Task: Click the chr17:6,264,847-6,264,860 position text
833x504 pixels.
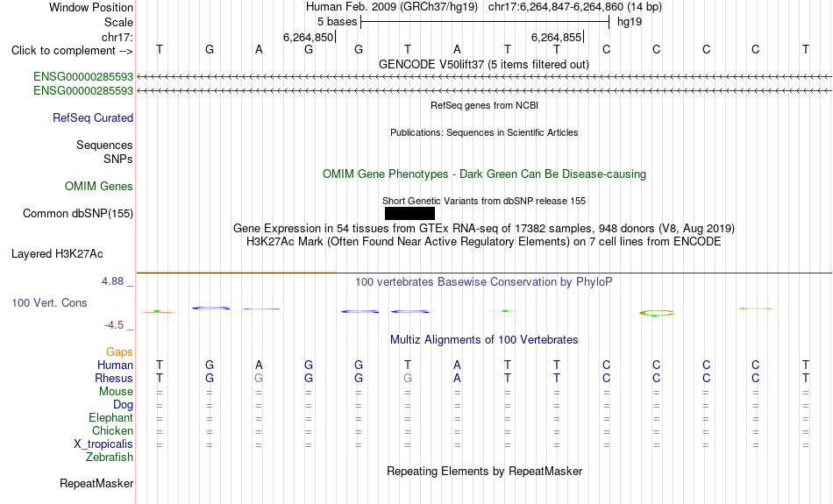Action: (x=575, y=7)
